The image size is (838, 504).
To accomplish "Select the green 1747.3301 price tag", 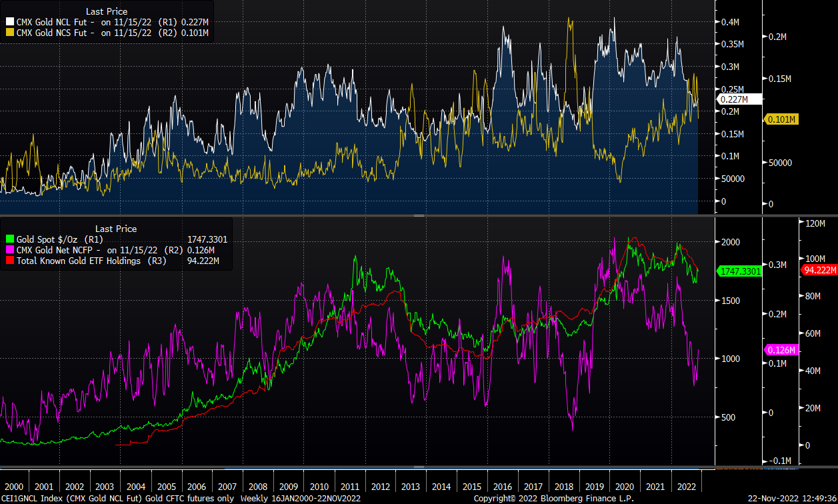I will [x=739, y=272].
